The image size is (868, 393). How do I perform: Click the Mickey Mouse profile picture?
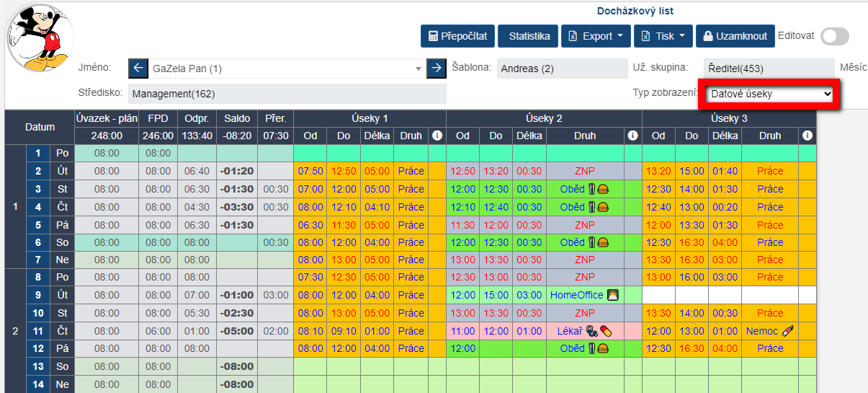[40, 37]
